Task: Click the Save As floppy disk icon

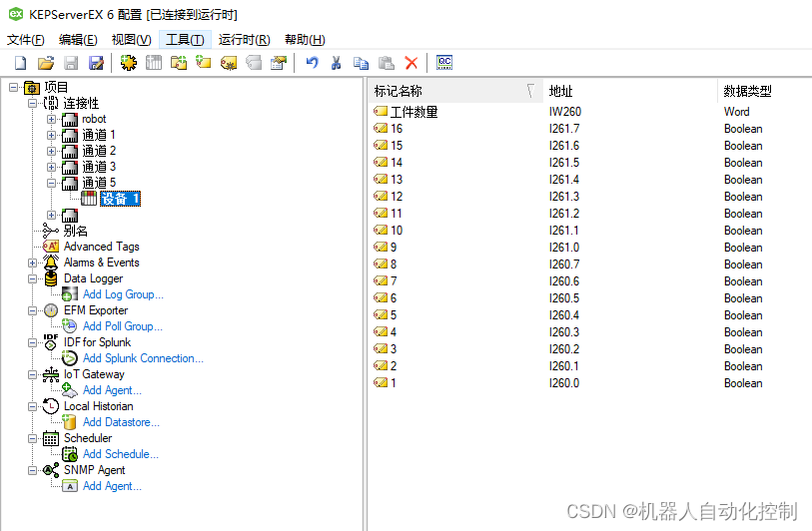Action: 96,63
